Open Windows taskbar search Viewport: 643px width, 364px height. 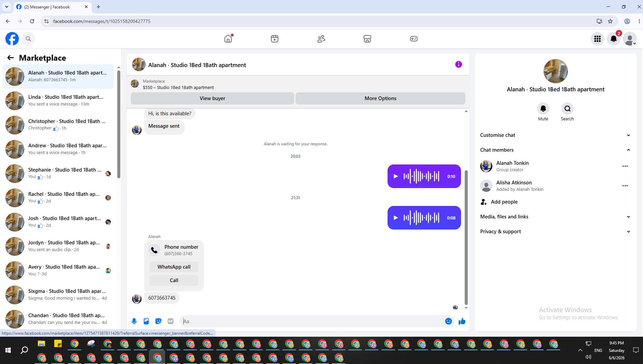tap(24, 351)
